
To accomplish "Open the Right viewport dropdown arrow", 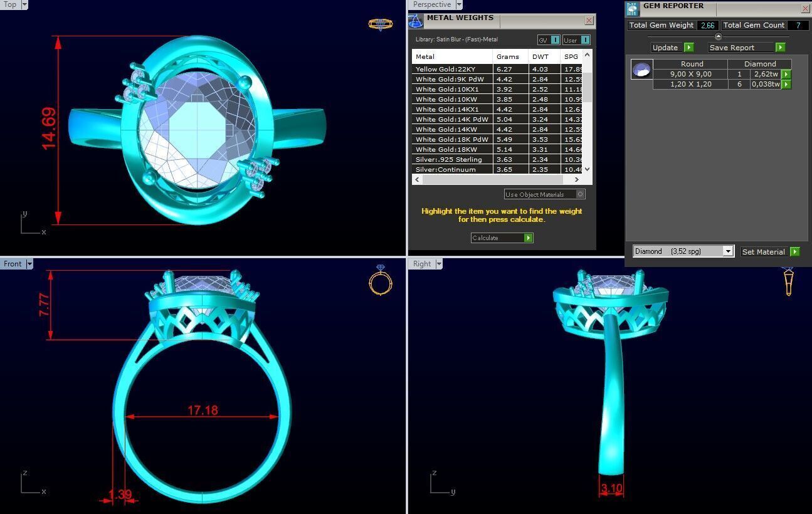I will (x=438, y=264).
